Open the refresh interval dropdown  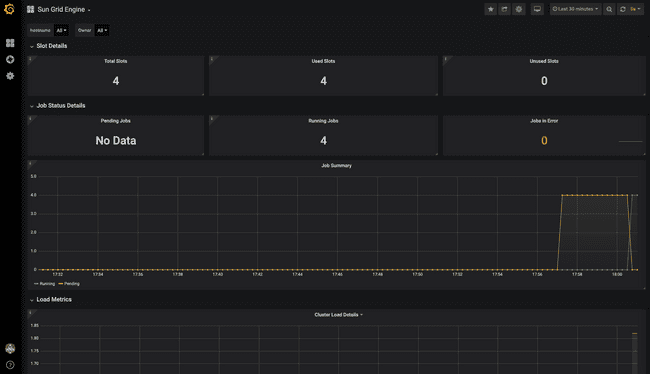point(635,9)
